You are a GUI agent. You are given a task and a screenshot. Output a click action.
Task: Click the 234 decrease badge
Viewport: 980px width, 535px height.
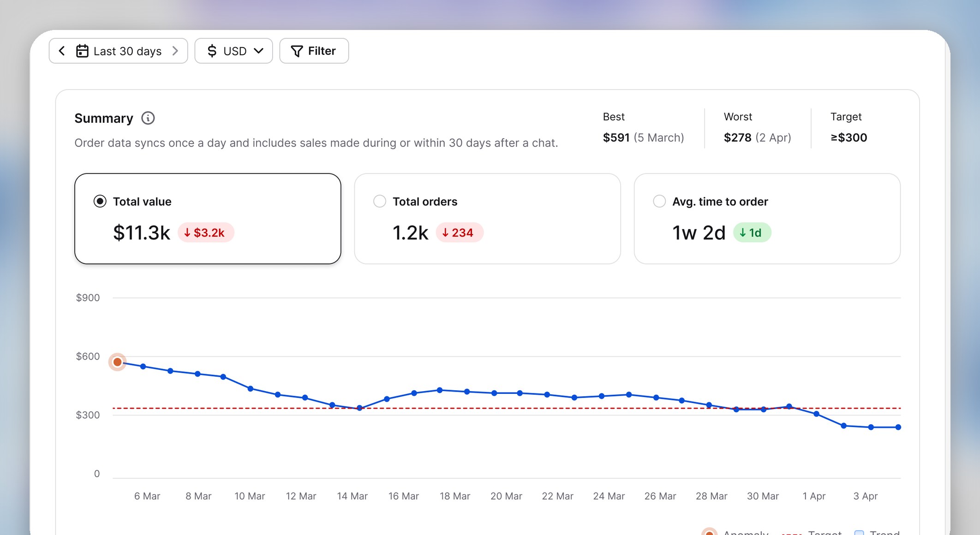coord(459,232)
